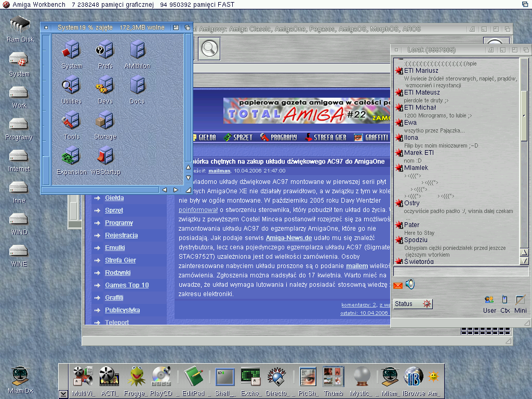Open the Ram Disk desktop icon
The image size is (532, 399).
coord(20,29)
